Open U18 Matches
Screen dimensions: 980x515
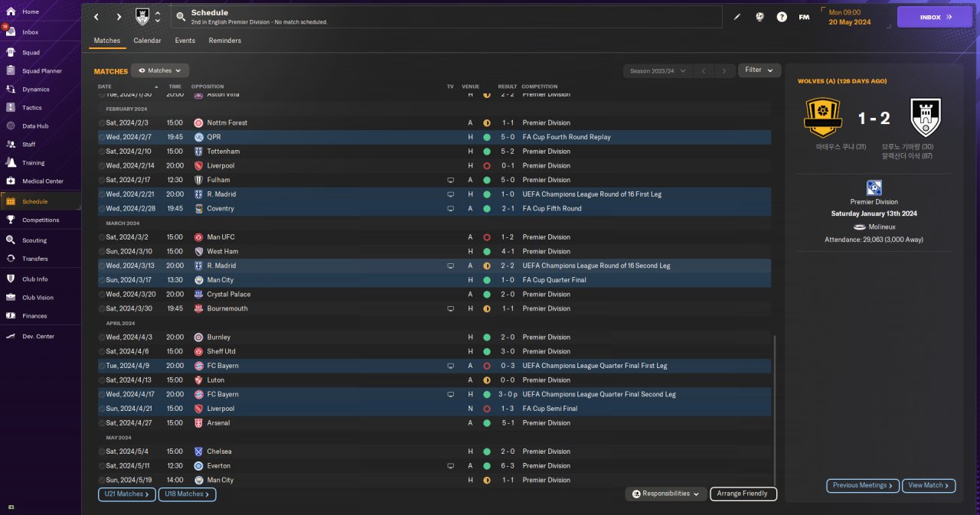[x=187, y=494]
